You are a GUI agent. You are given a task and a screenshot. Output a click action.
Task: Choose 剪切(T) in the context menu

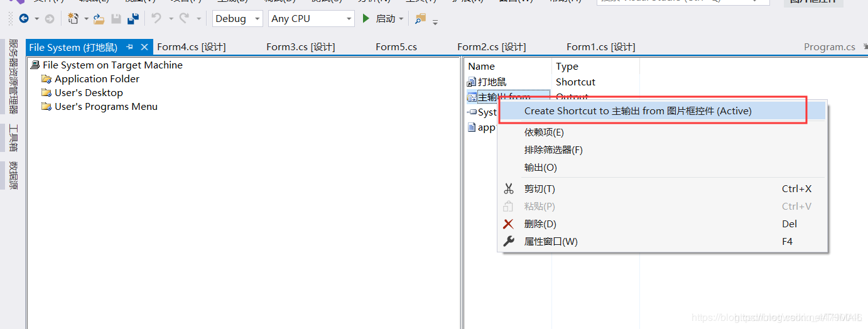pyautogui.click(x=662, y=189)
